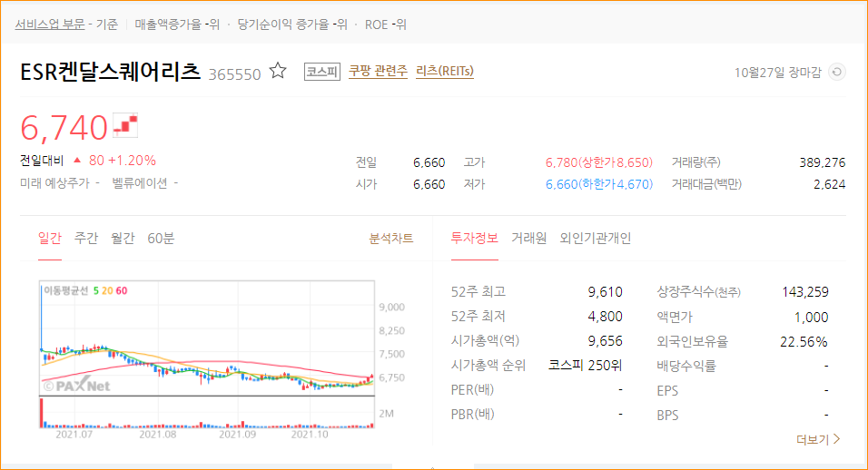Click the 이동평균선 5 20 60 legend
This screenshot has height=470, width=868.
coord(85,290)
